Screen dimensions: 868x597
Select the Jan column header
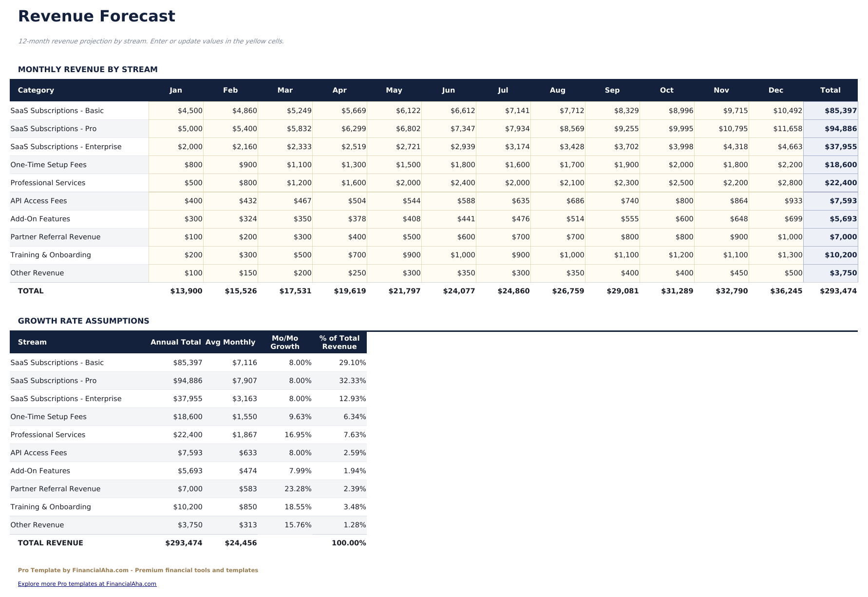coord(176,90)
